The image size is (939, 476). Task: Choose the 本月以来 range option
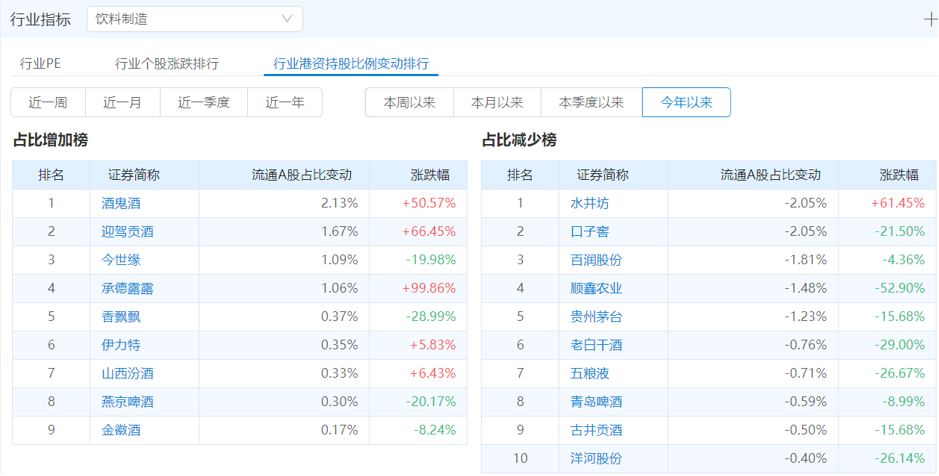click(497, 102)
